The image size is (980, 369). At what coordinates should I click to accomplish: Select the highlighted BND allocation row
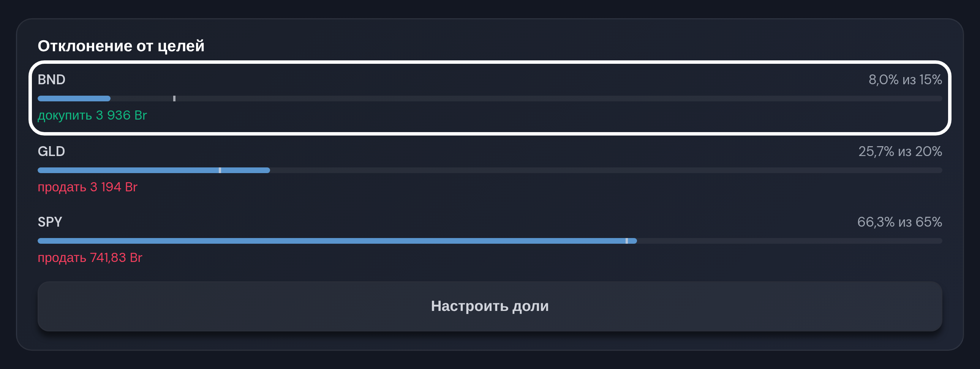[x=490, y=98]
